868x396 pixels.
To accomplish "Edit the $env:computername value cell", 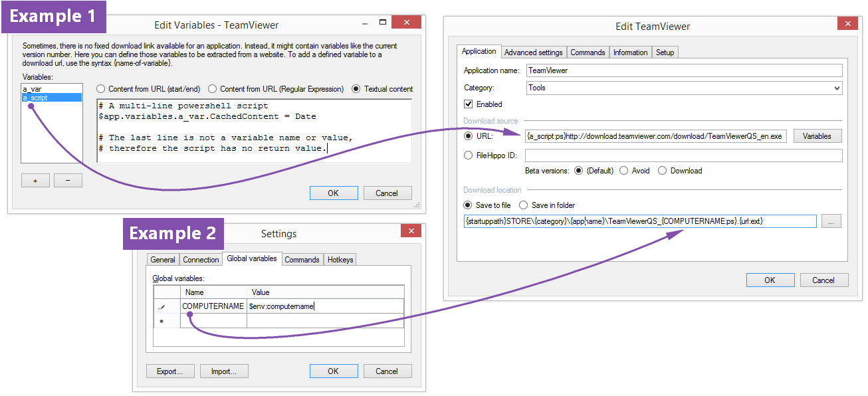I will (325, 306).
